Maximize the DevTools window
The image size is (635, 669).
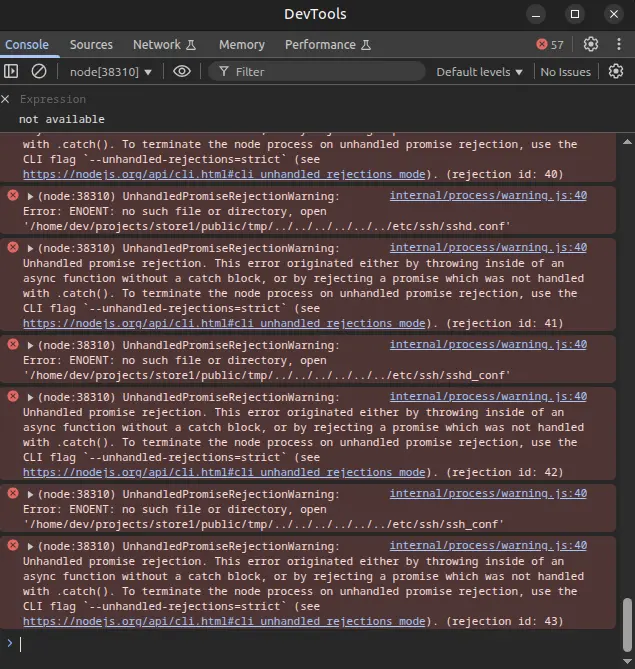click(575, 14)
